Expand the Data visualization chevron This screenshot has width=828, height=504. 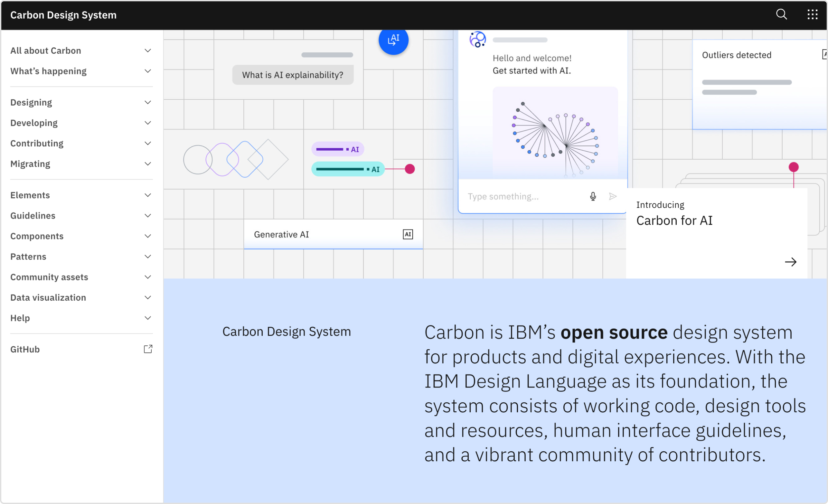[147, 298]
